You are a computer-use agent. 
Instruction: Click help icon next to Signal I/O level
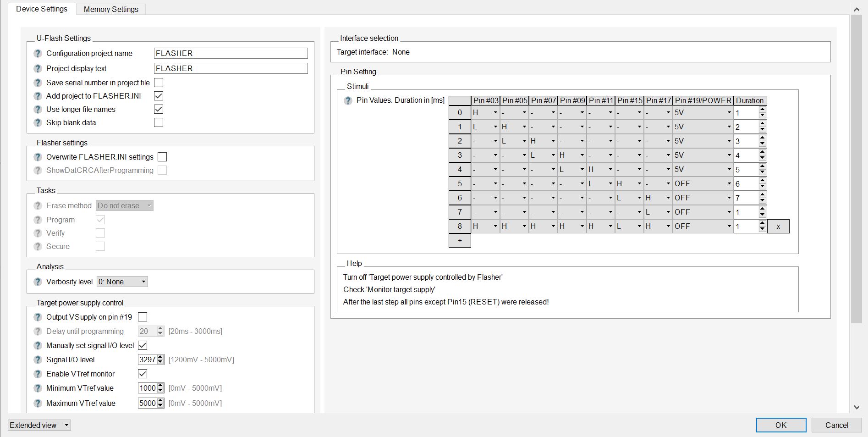tap(38, 360)
